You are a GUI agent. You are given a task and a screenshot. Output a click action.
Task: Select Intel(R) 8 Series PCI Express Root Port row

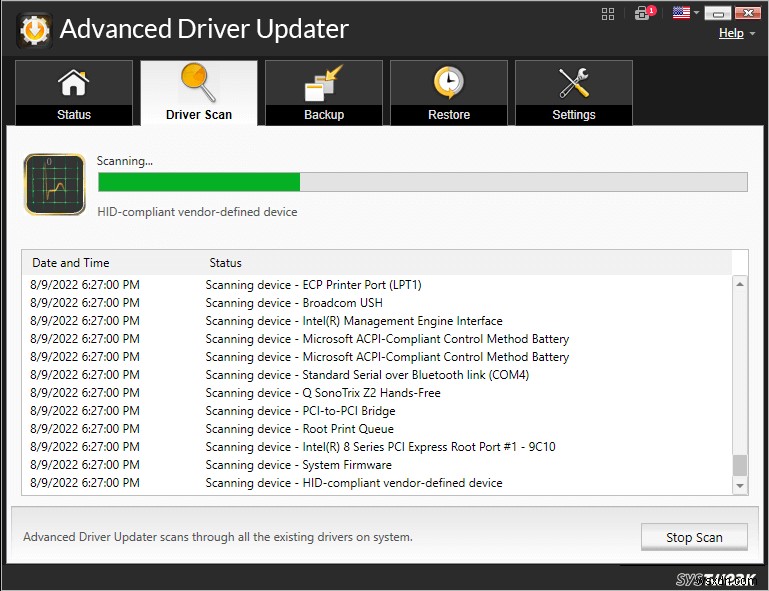[377, 447]
